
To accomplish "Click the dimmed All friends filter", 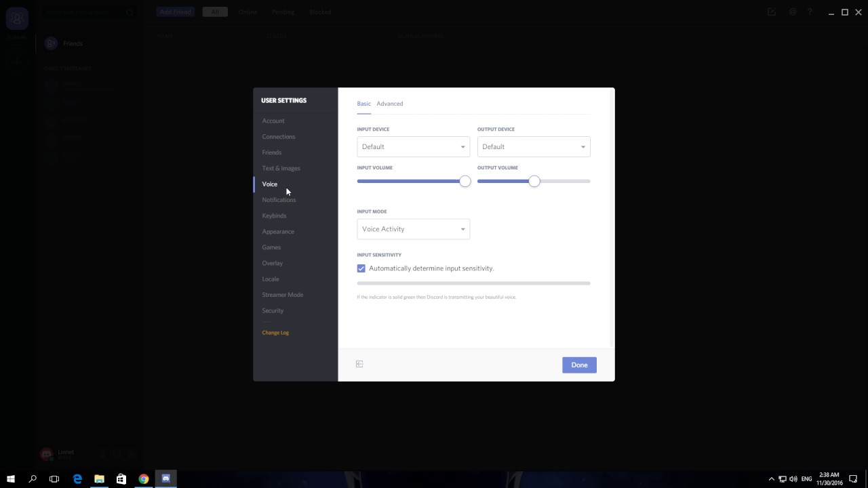I will click(x=215, y=12).
